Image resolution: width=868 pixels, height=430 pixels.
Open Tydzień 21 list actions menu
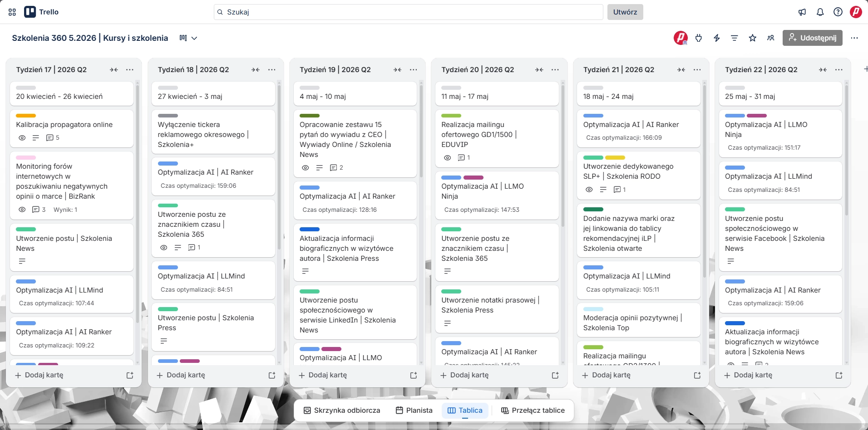tap(697, 70)
